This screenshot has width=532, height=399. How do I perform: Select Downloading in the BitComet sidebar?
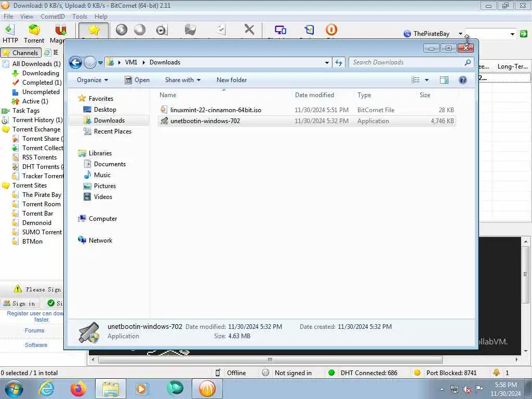[x=41, y=73]
